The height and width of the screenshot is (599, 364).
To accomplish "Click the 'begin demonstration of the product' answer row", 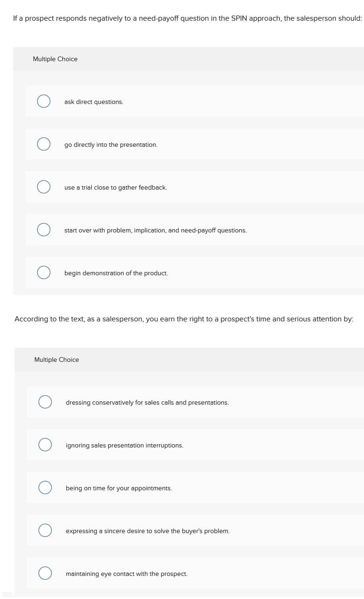I will pos(116,273).
